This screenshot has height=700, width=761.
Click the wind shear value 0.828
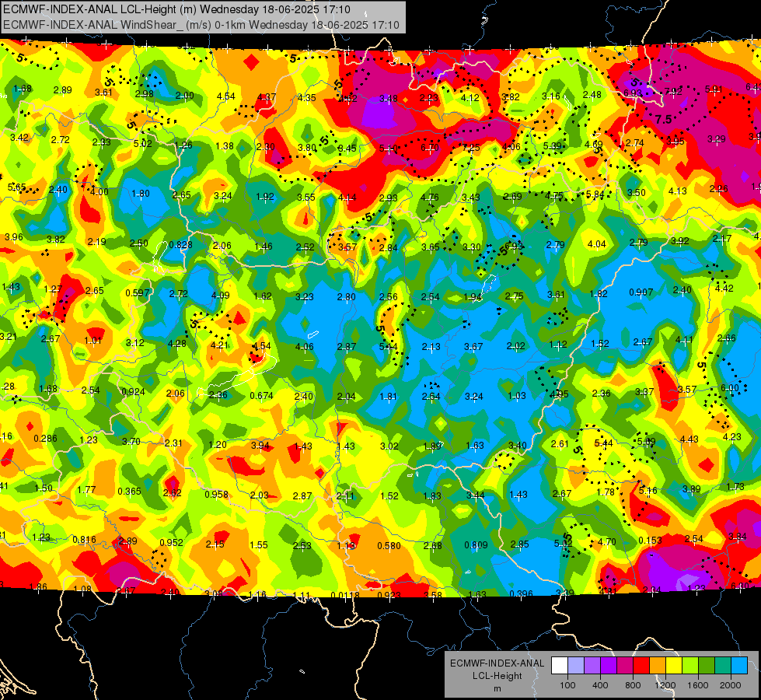[181, 245]
